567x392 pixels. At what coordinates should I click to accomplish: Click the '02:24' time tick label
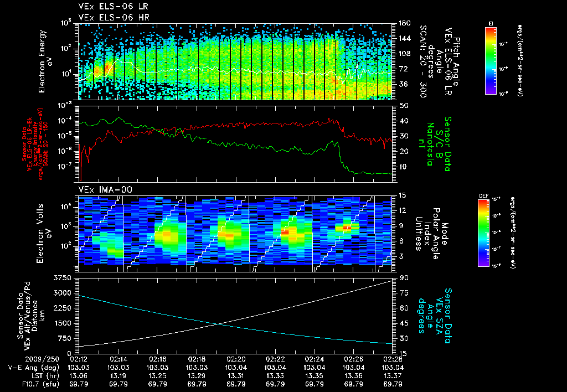pos(315,359)
